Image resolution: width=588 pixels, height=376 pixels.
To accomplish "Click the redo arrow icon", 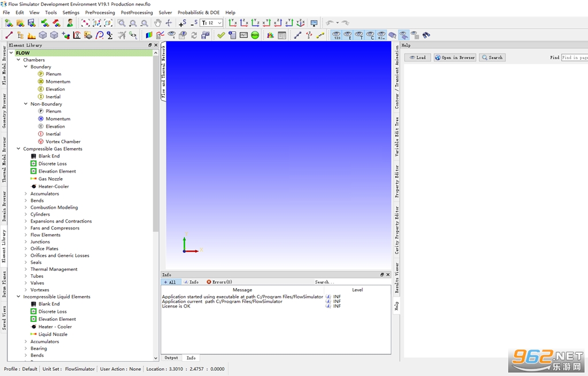I will tap(345, 23).
